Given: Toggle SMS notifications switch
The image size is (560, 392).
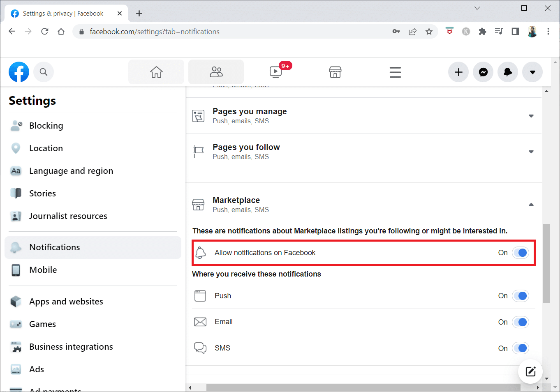Looking at the screenshot, I should 520,348.
